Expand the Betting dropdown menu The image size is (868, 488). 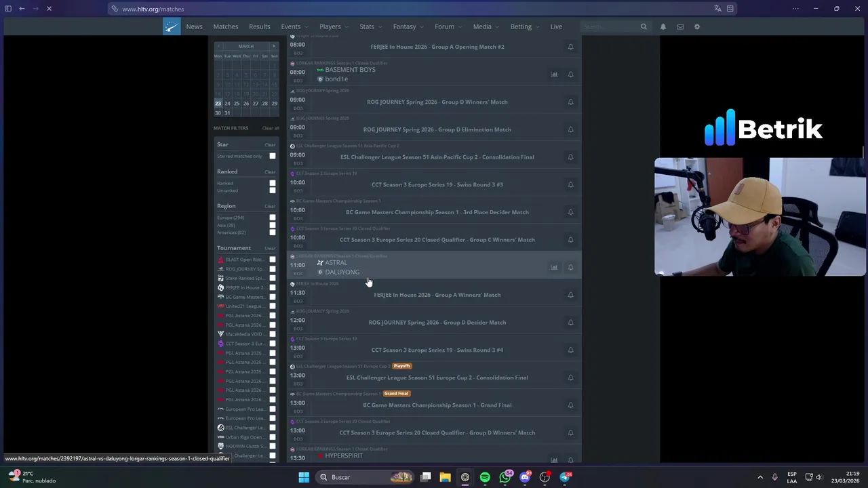[525, 26]
